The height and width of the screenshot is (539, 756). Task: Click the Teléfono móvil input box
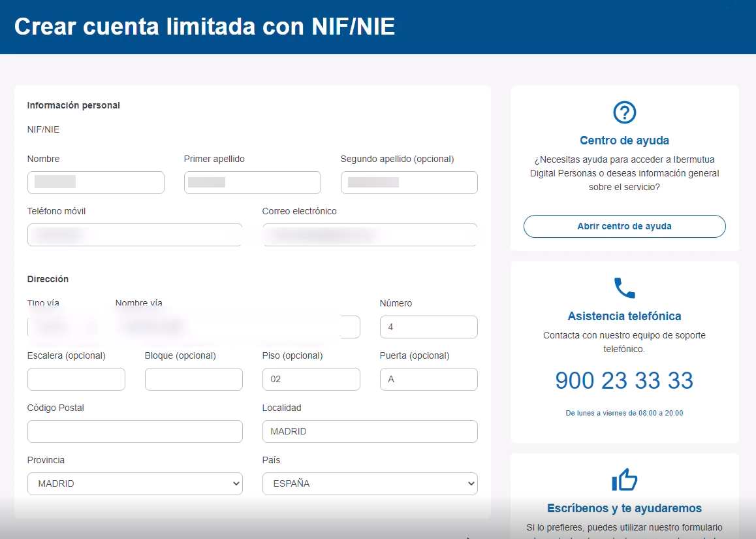click(x=134, y=235)
